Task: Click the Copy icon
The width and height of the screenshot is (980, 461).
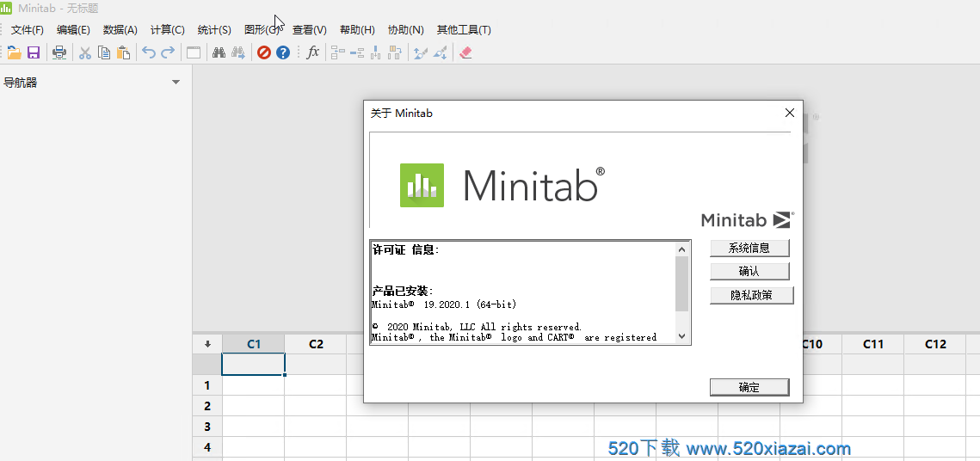Action: (x=104, y=52)
